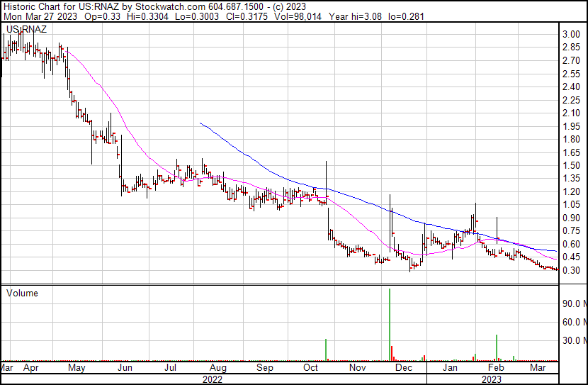Viewport: 588px width, 385px height.
Task: Click the US:RNAZ ticker label on chart
Action: point(25,29)
